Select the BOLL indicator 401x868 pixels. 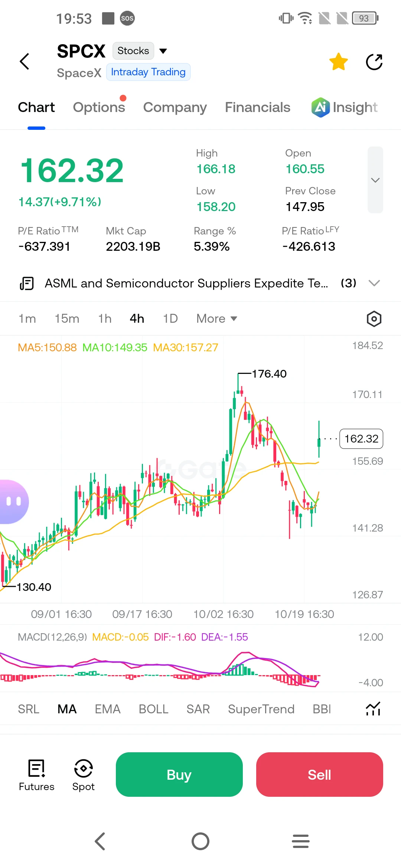154,709
